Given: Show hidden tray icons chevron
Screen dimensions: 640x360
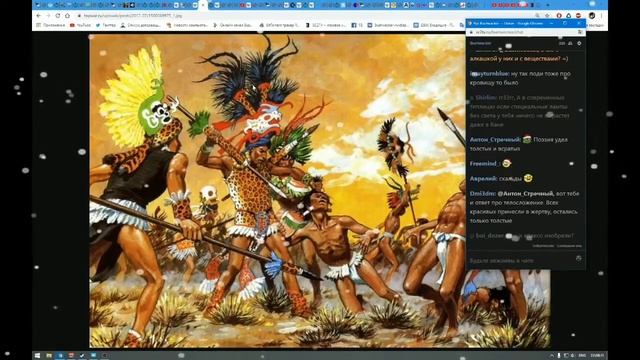Looking at the screenshot, I should coord(552,356).
